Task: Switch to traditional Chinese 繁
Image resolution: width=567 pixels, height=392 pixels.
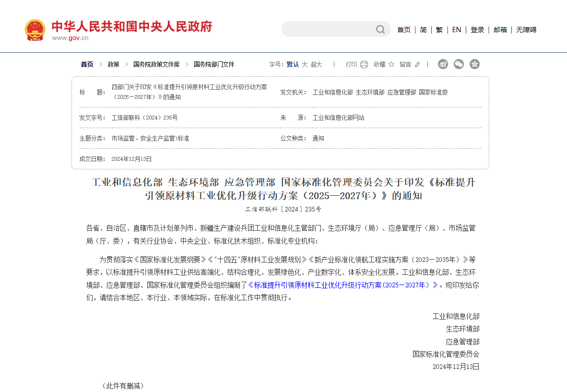Action: [x=439, y=30]
